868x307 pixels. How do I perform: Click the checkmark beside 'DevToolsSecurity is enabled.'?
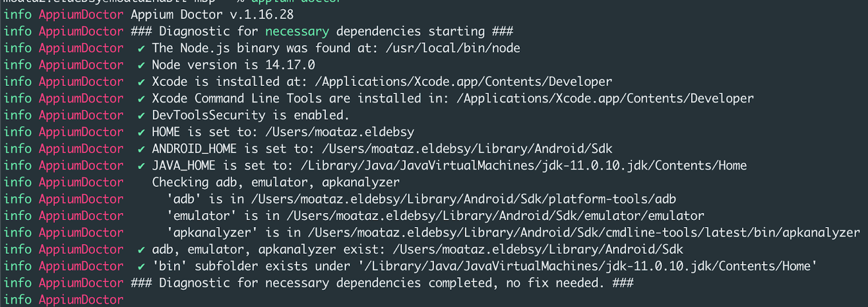click(141, 116)
